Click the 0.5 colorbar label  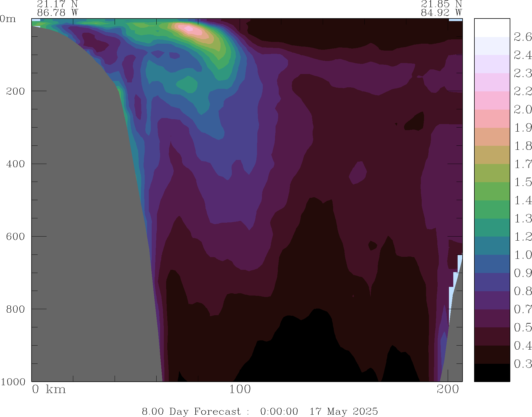[x=523, y=327]
